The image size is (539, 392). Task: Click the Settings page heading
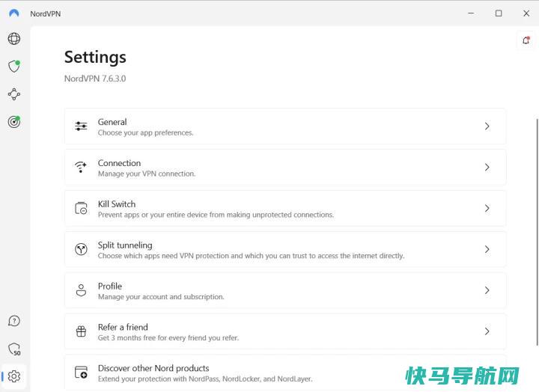(95, 57)
